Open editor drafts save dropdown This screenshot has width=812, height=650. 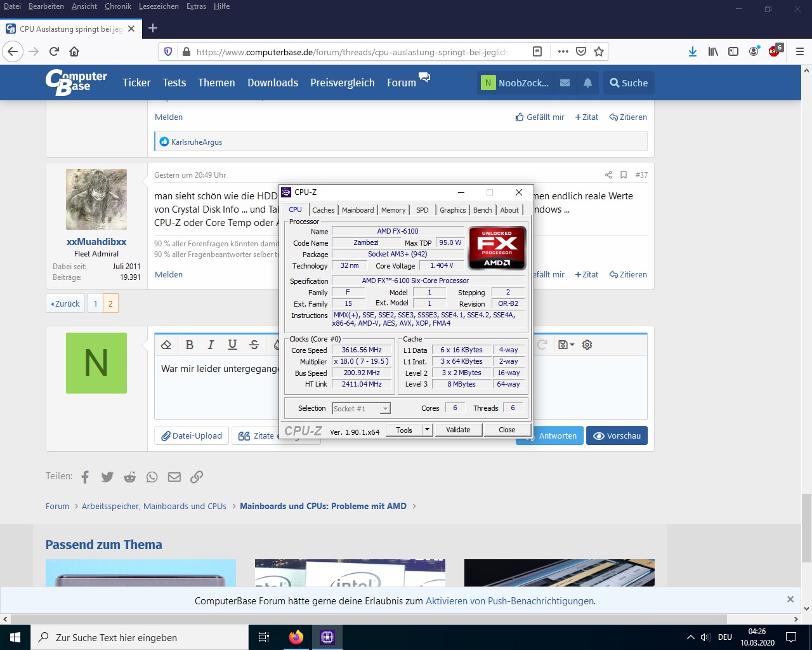click(565, 345)
